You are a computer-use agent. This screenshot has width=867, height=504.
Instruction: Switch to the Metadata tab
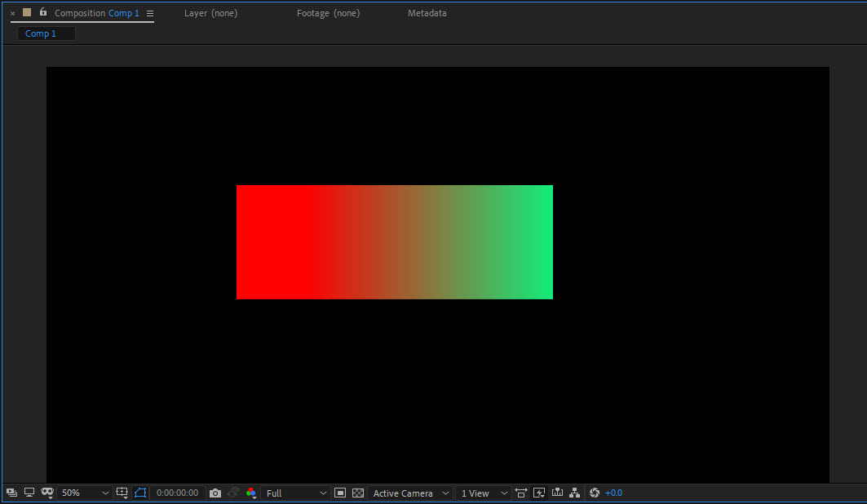pyautogui.click(x=427, y=13)
